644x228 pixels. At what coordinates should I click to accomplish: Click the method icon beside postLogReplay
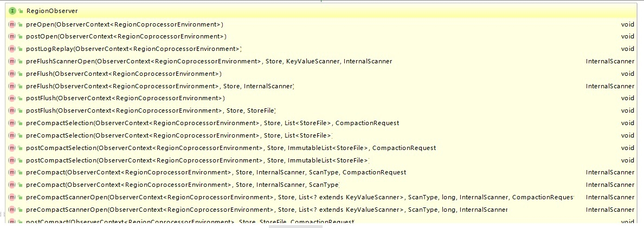coord(12,49)
